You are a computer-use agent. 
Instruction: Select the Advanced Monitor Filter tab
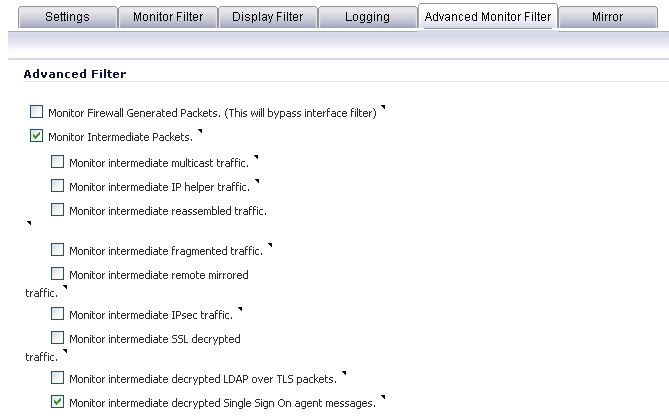point(487,17)
